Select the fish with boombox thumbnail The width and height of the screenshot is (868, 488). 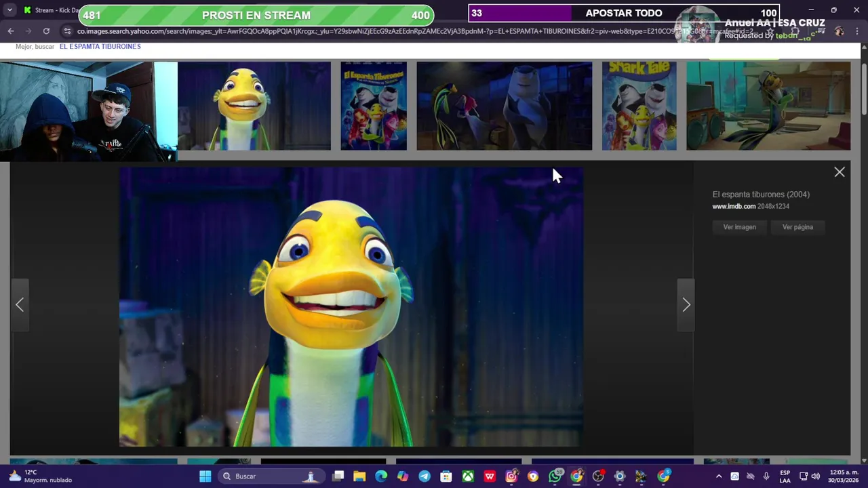tap(768, 106)
